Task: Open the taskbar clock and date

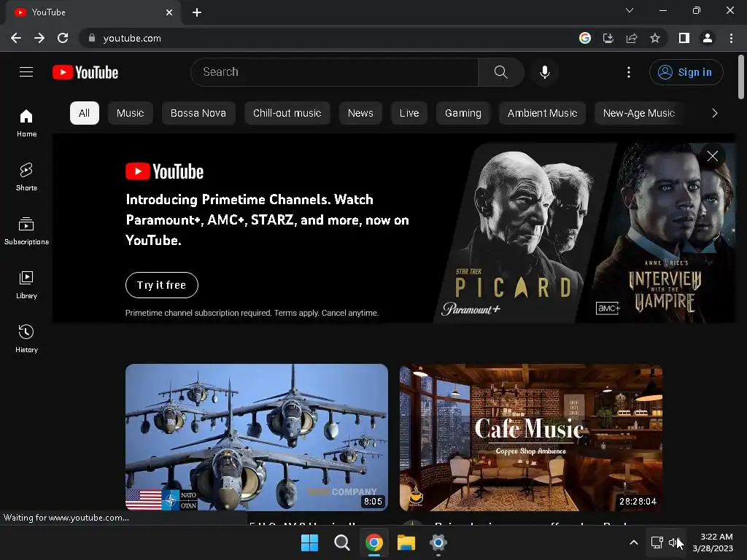Action: tap(713, 542)
